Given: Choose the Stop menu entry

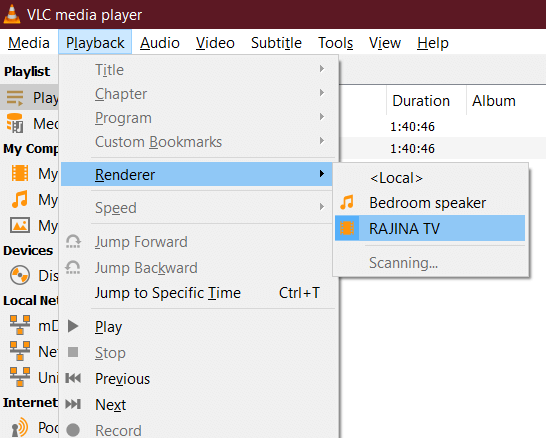Looking at the screenshot, I should pyautogui.click(x=197, y=353).
